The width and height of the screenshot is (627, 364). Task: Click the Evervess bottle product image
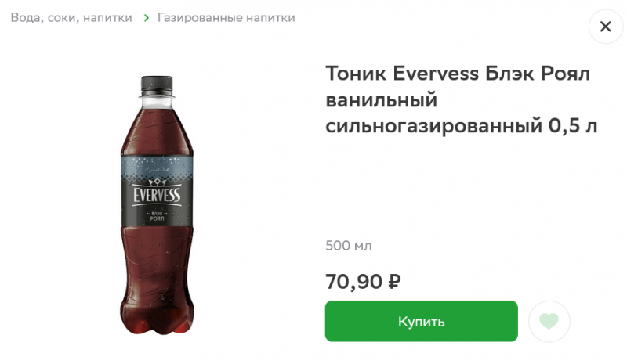(157, 205)
